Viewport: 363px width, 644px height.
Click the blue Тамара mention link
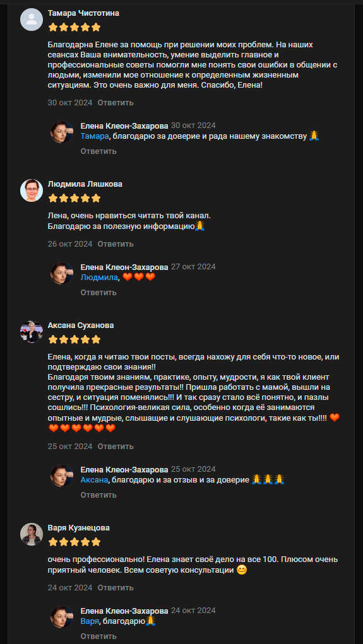click(x=94, y=136)
